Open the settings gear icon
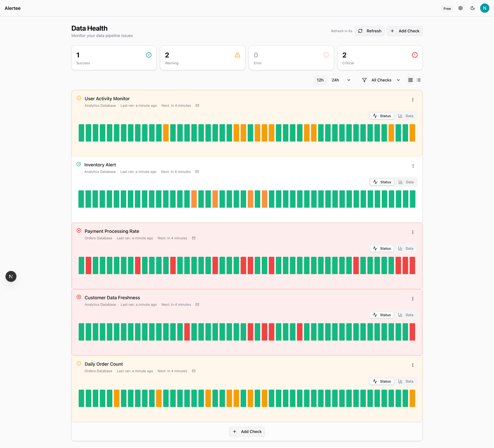494x448 pixels. tap(460, 8)
